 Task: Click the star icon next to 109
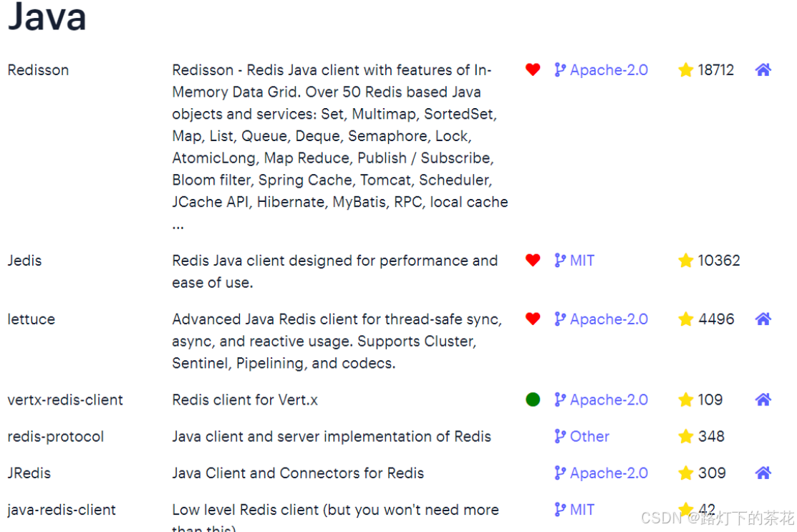pyautogui.click(x=686, y=400)
